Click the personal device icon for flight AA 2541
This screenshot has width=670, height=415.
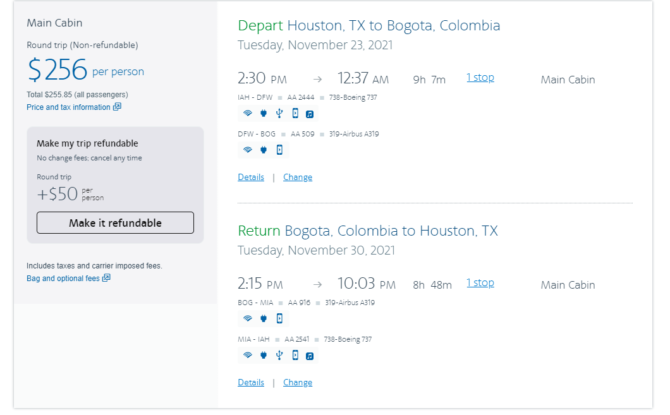click(x=295, y=355)
